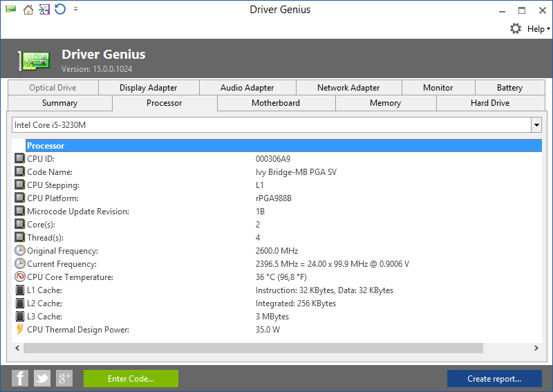Viewport: 553px width, 392px height.
Task: Open the Help dropdown menu
Action: tap(538, 29)
